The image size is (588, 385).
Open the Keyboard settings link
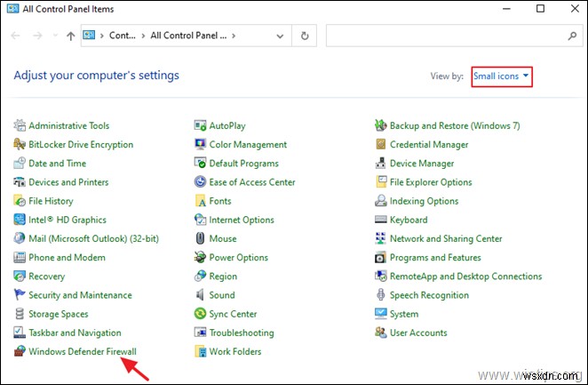tap(409, 220)
